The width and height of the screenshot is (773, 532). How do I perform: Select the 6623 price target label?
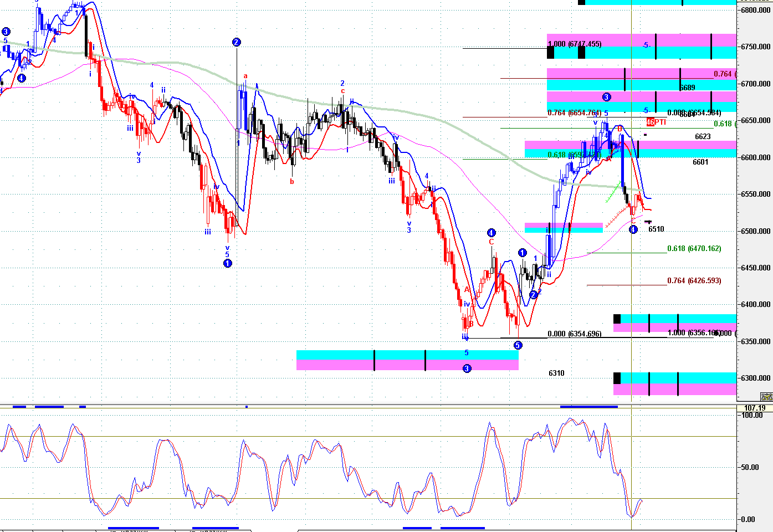click(x=703, y=136)
